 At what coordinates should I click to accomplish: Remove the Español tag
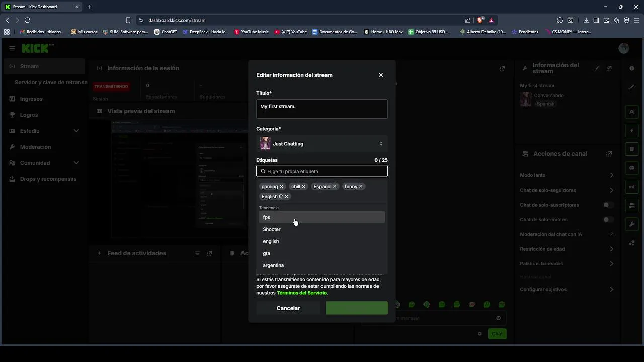pos(335,187)
